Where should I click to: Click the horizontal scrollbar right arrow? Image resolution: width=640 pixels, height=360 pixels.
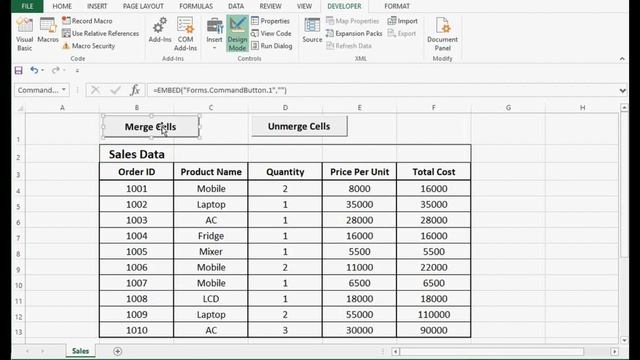pos(615,351)
